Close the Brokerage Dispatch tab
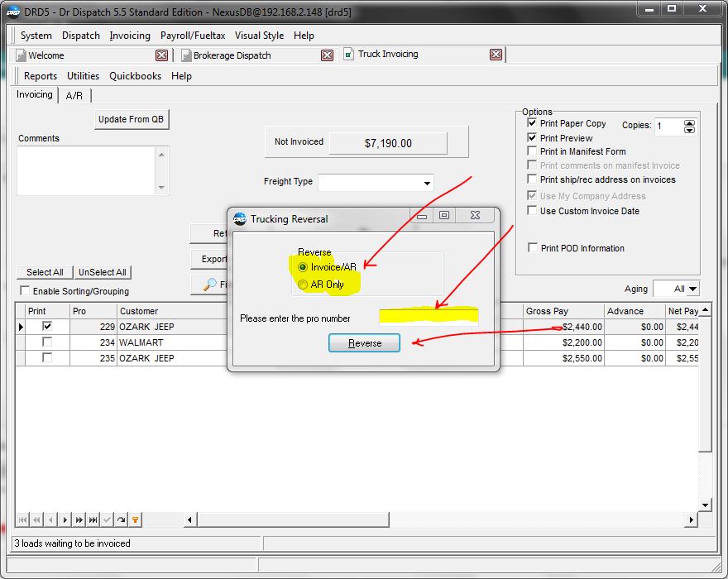The image size is (728, 579). click(x=328, y=55)
